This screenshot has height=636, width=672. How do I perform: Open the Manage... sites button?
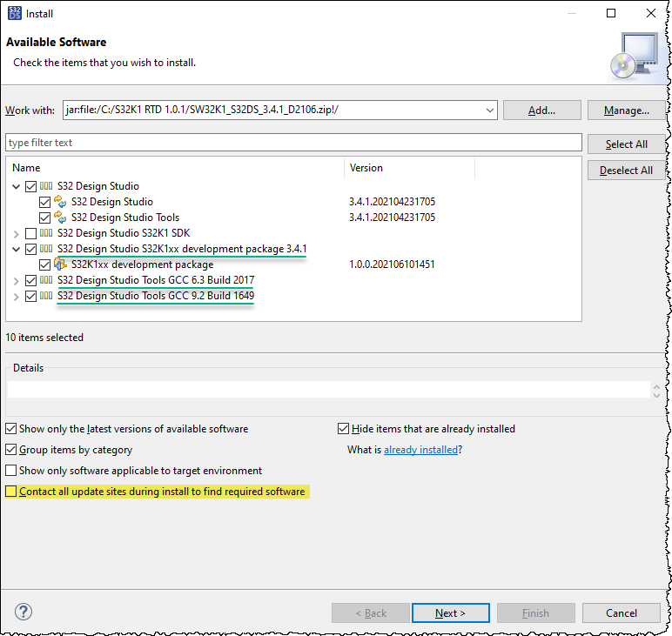pos(626,110)
